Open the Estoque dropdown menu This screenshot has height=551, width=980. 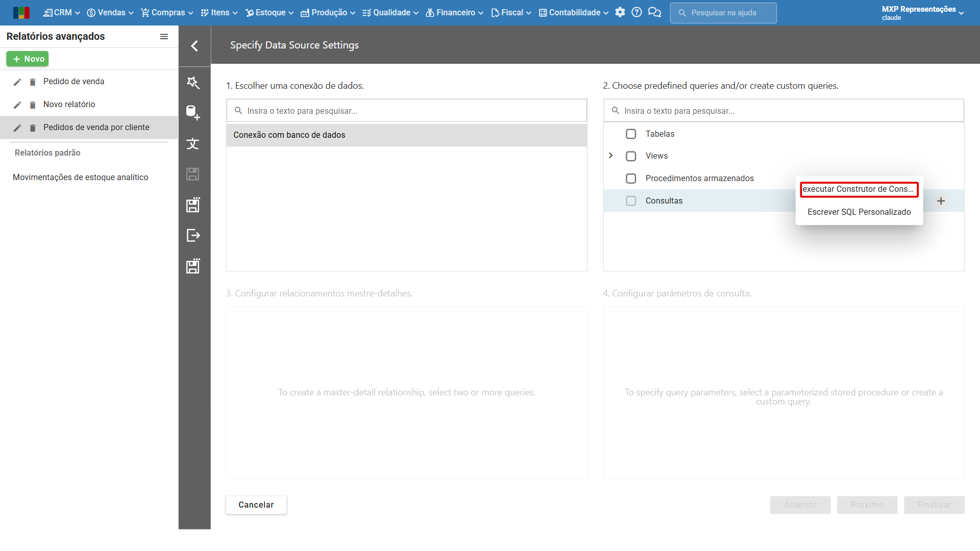(269, 12)
